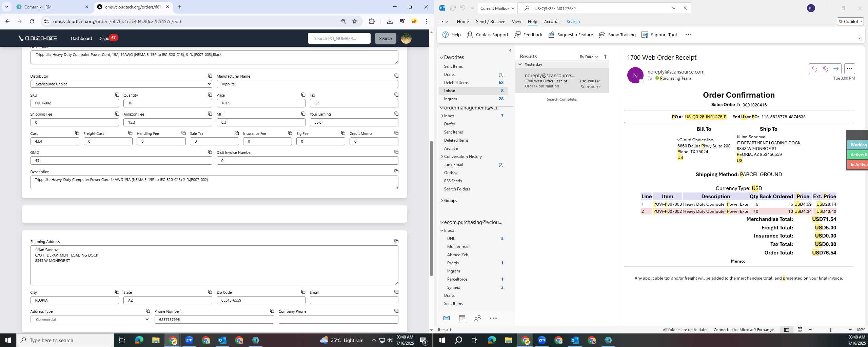
Task: Copy the Phone Number field value
Action: pos(272,311)
